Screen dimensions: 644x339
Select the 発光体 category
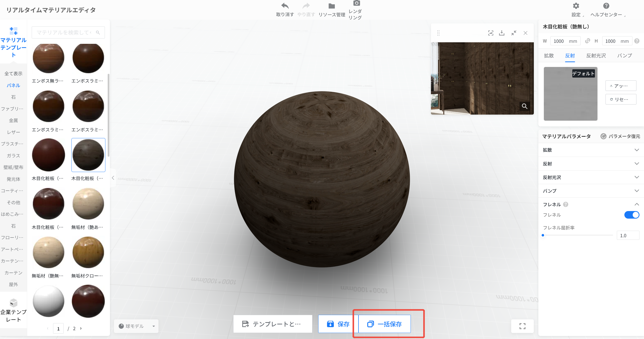[x=14, y=179]
